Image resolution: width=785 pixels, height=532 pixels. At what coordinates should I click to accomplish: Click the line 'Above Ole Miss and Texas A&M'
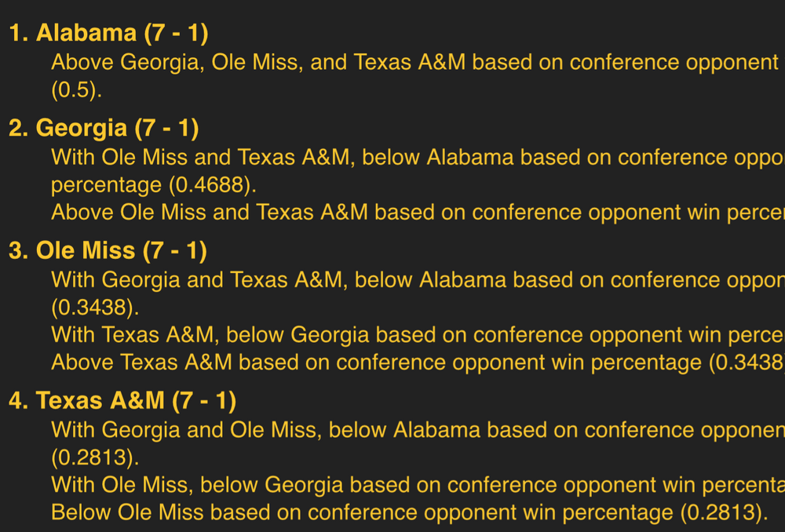417,212
